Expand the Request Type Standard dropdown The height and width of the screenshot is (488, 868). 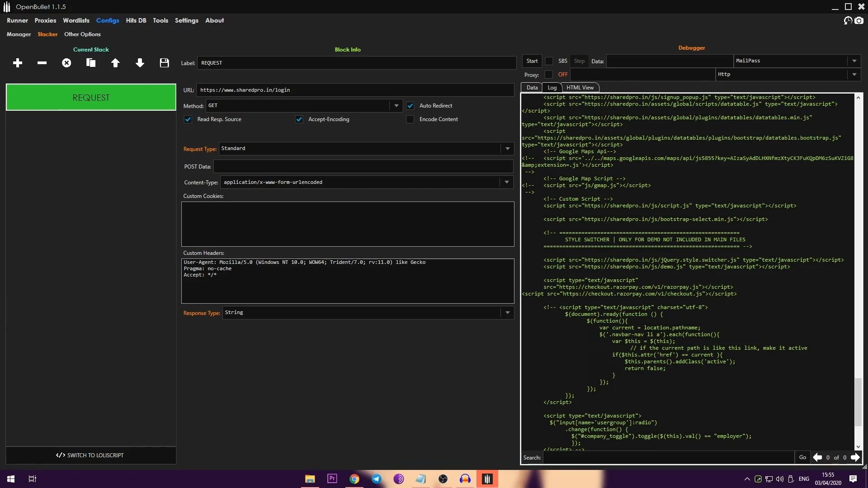coord(508,148)
